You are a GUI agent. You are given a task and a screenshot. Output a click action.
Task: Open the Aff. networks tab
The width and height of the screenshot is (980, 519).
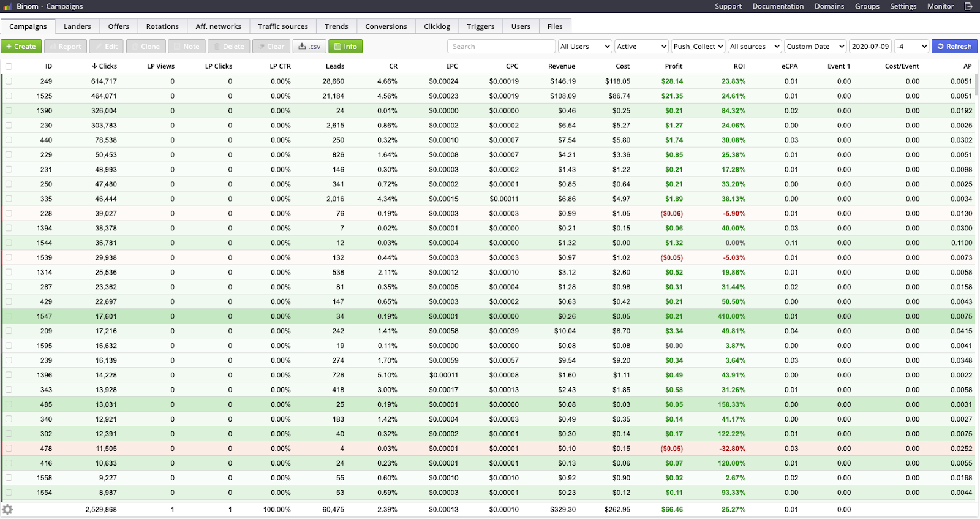(219, 26)
